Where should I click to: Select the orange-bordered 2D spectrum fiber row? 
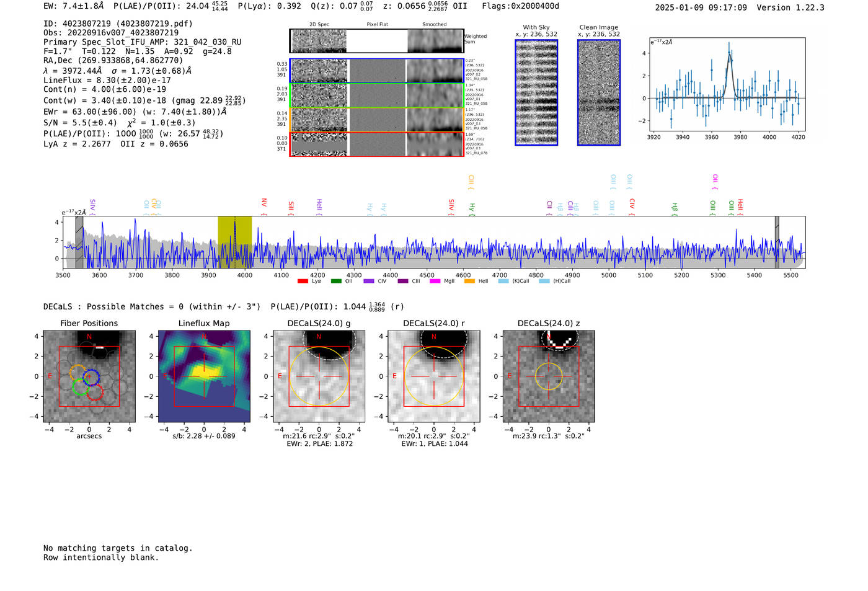pos(377,120)
